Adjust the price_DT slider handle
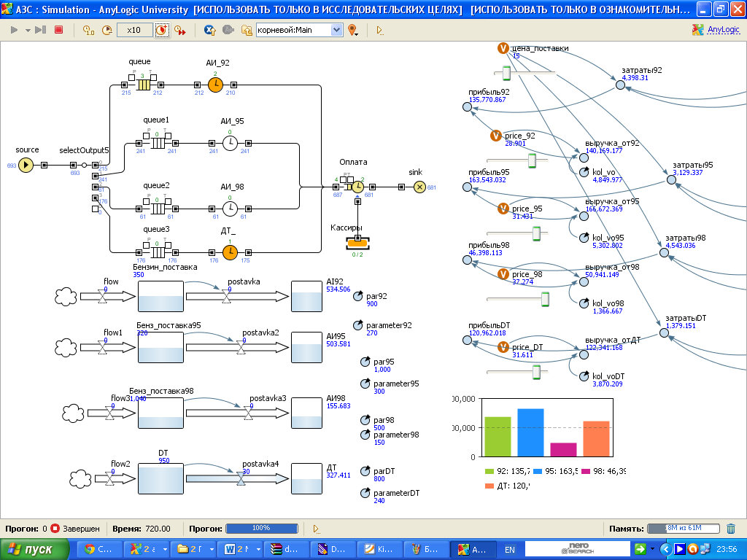 point(536,372)
